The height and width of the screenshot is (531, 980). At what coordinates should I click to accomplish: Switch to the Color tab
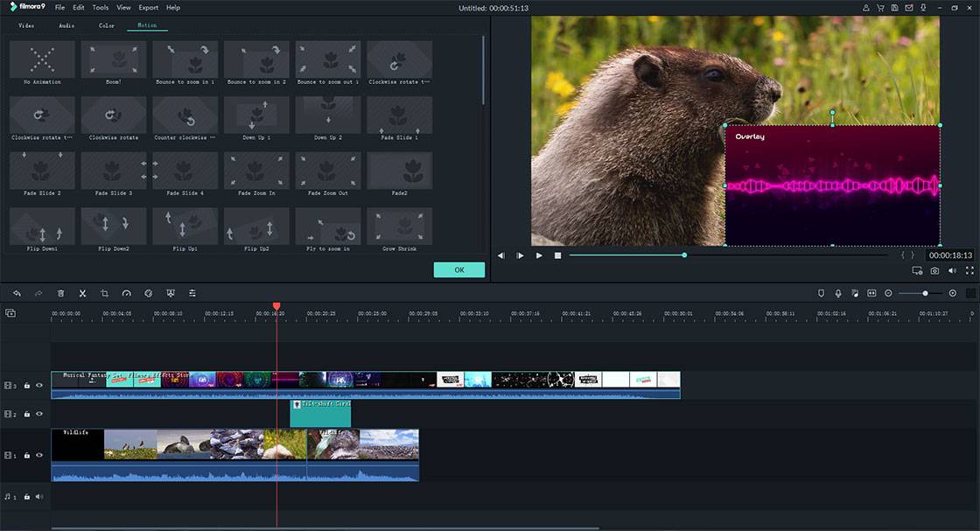click(x=106, y=25)
